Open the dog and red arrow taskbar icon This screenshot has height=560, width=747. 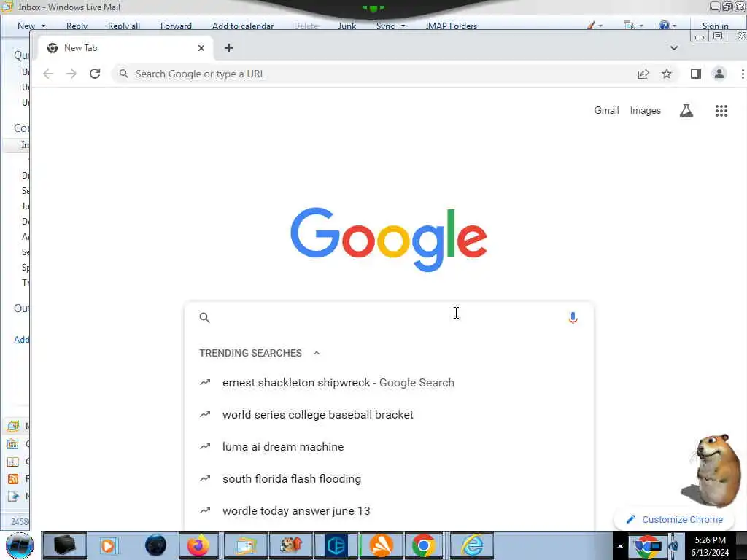point(290,545)
